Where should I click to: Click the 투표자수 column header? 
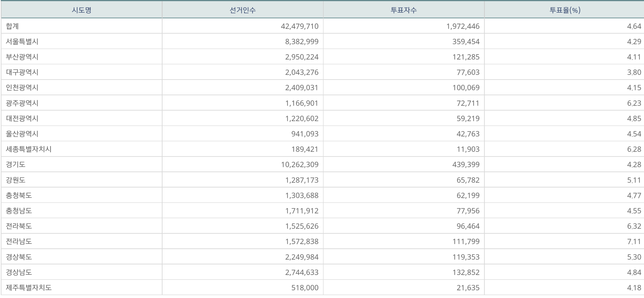[x=404, y=10]
